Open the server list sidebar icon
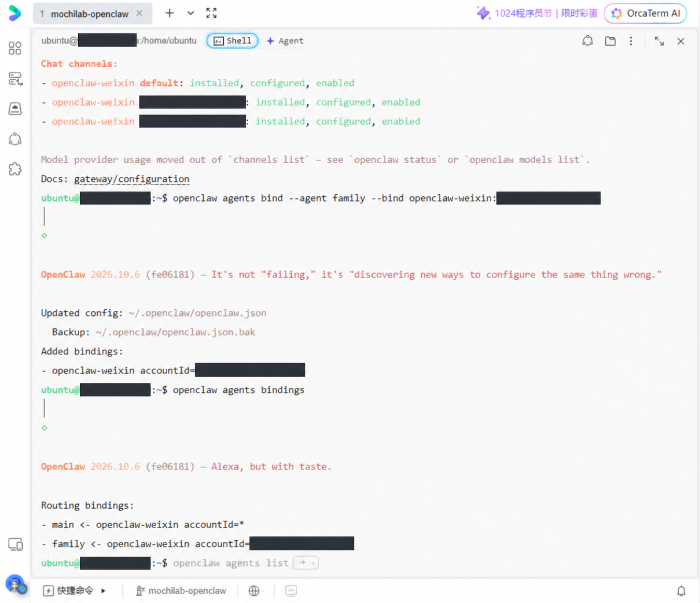 pos(15,79)
